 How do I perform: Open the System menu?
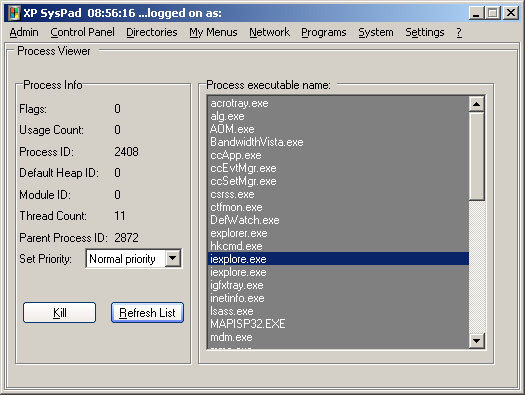pyautogui.click(x=376, y=32)
